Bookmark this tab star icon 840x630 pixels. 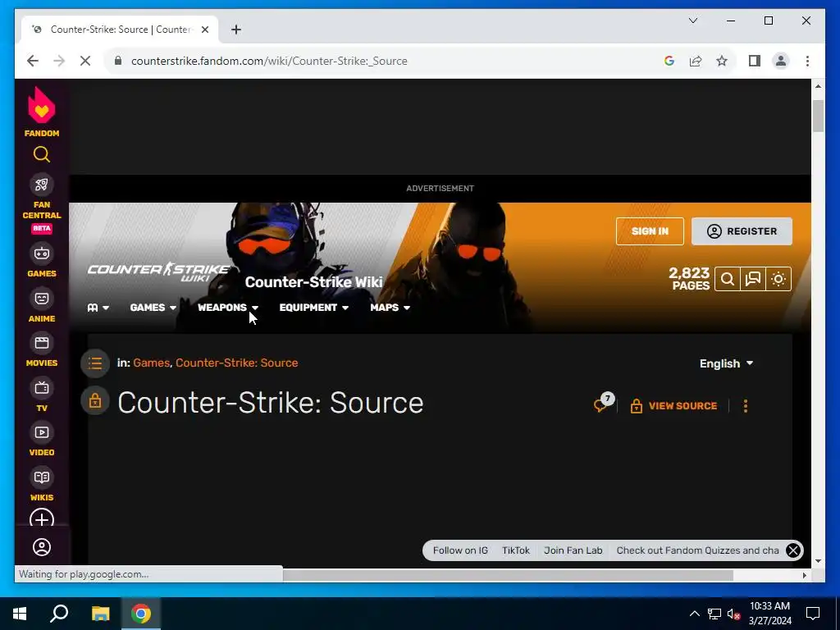point(722,61)
